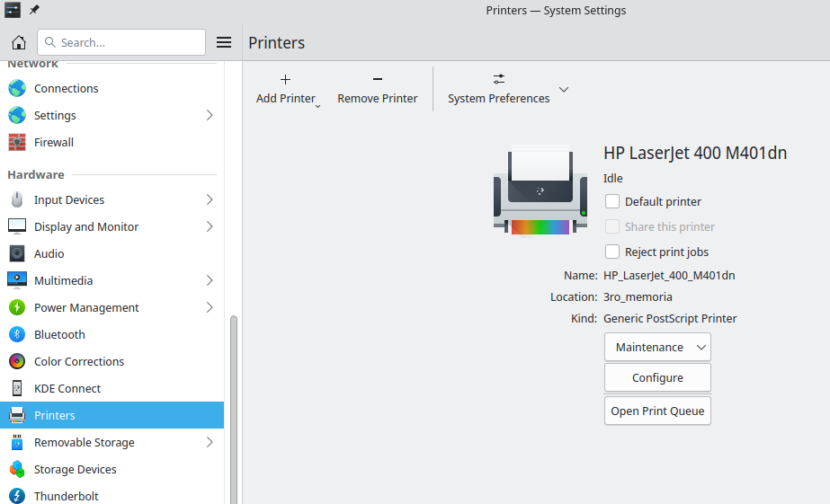
Task: Enable the Default printer checkbox
Action: pyautogui.click(x=612, y=202)
